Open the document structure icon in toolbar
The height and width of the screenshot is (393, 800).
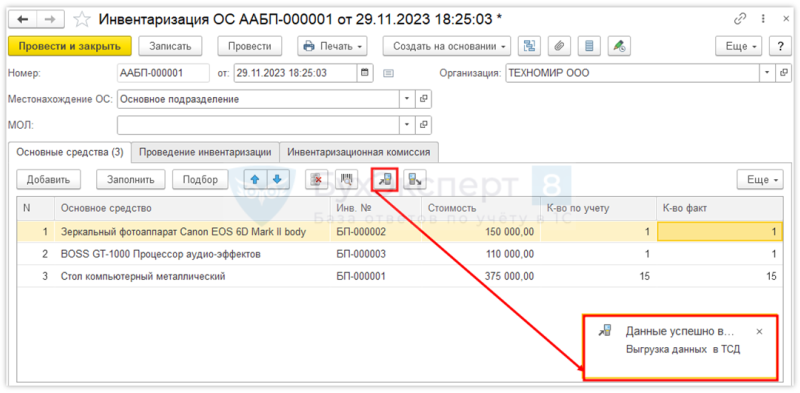[x=530, y=46]
